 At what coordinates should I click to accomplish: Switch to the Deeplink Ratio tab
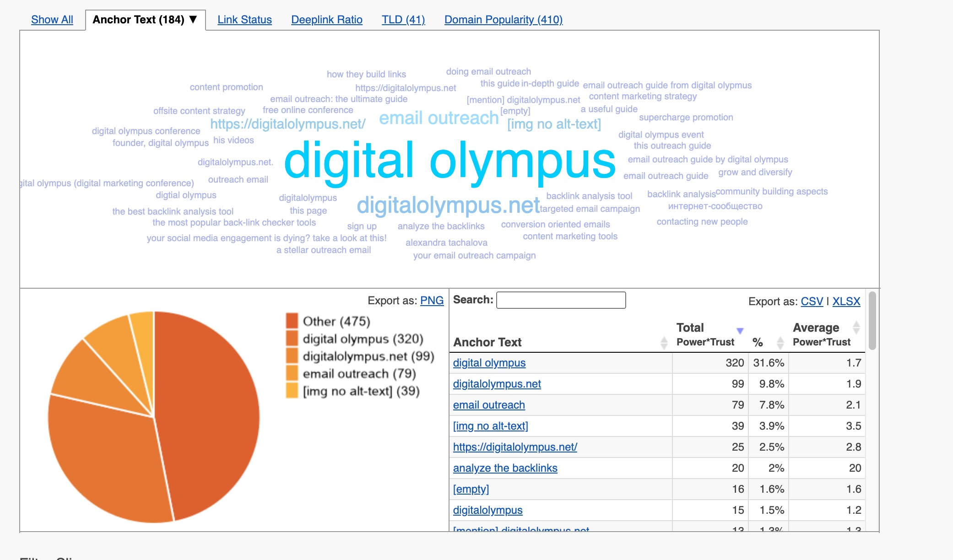coord(327,20)
